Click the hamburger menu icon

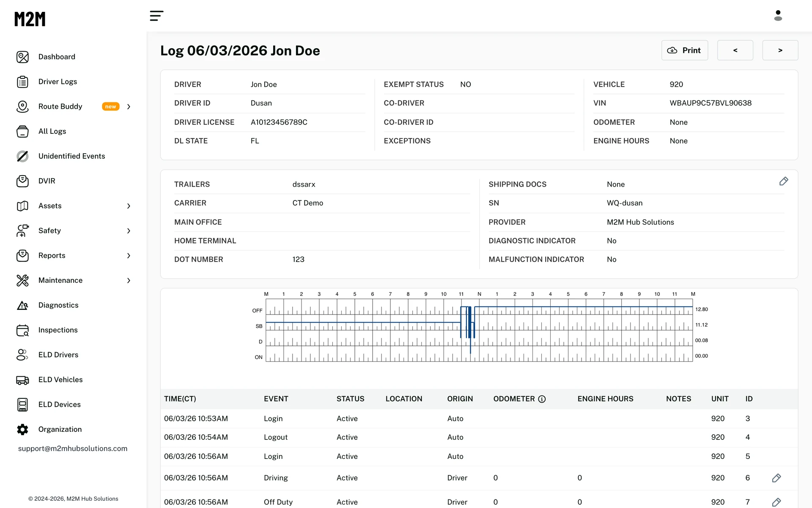[156, 16]
